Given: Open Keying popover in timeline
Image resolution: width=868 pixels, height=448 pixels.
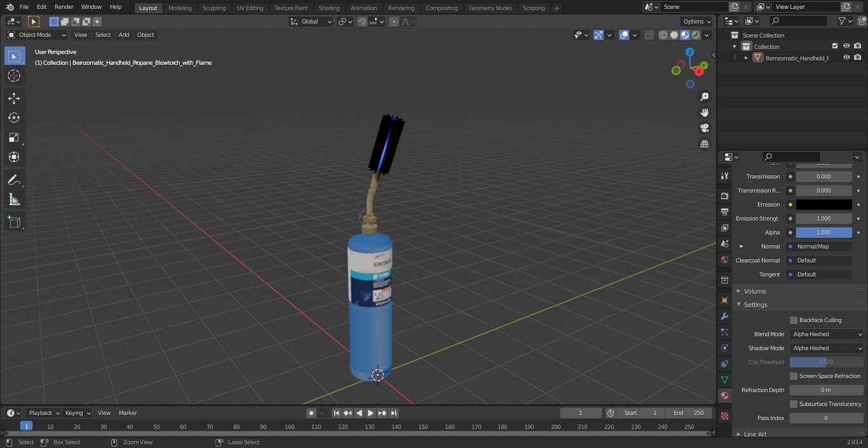Looking at the screenshot, I should 77,413.
